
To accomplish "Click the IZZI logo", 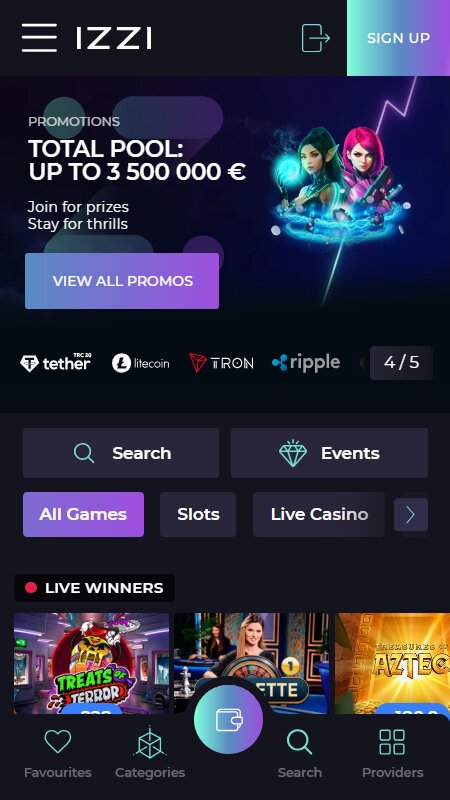I will pos(114,38).
